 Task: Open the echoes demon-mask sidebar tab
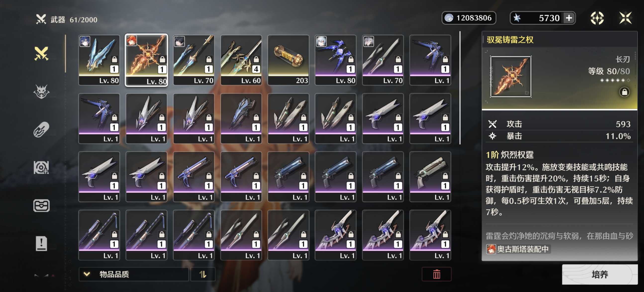(41, 92)
